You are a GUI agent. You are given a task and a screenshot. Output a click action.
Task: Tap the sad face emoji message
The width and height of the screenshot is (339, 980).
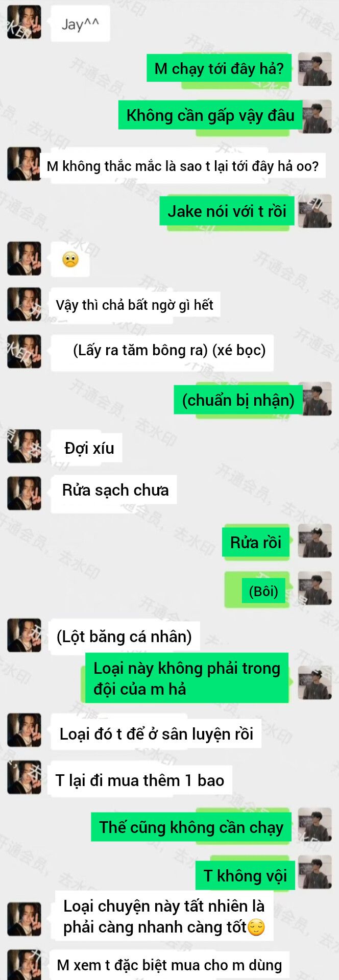70,259
